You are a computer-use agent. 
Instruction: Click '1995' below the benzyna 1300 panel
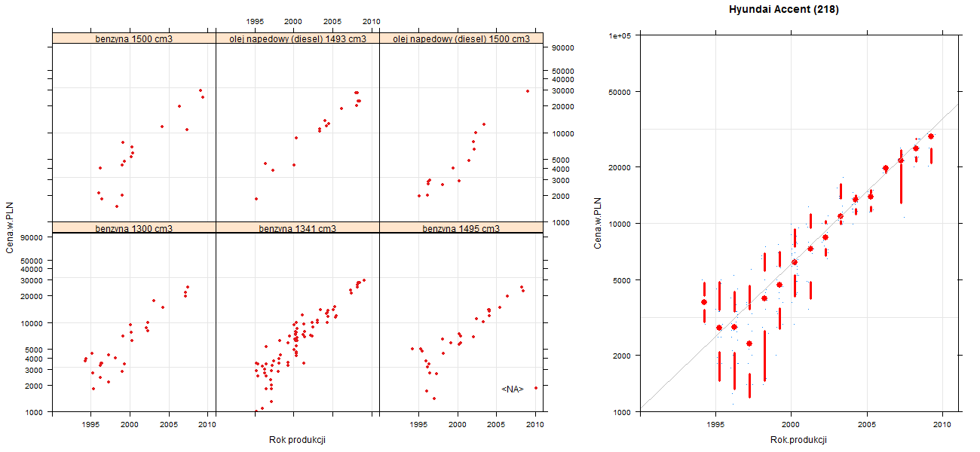(91, 425)
